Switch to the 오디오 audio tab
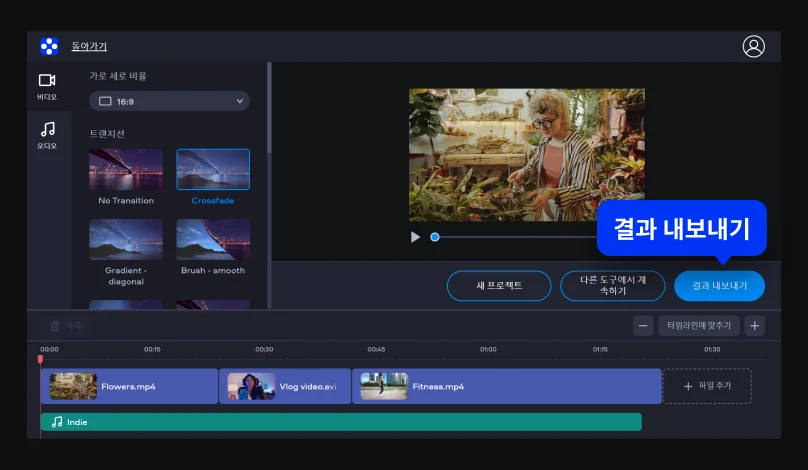The width and height of the screenshot is (808, 470). 47,135
